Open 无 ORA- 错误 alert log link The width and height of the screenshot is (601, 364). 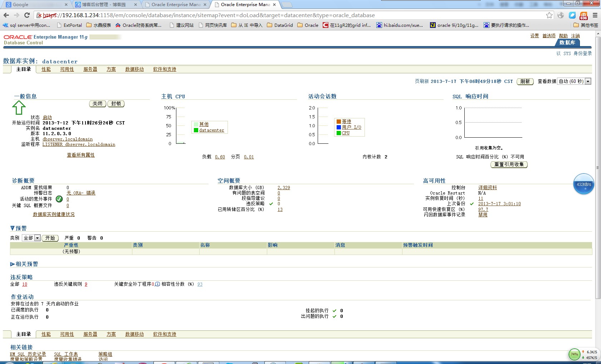(81, 193)
